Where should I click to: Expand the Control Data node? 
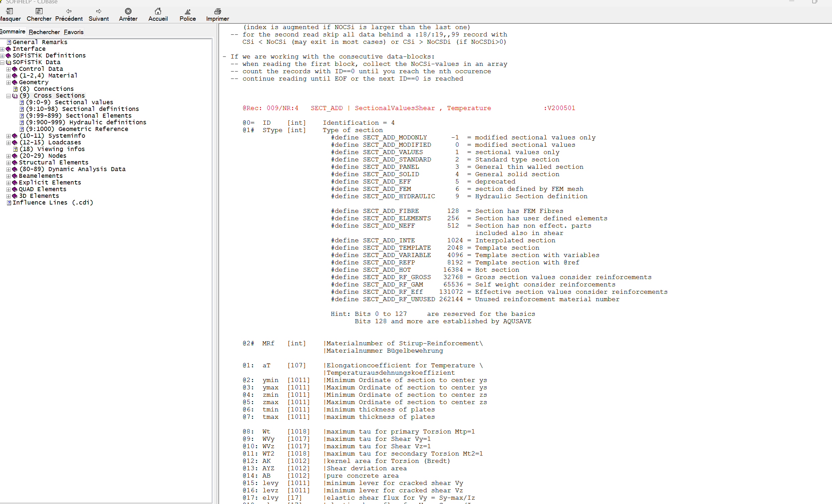coord(9,69)
